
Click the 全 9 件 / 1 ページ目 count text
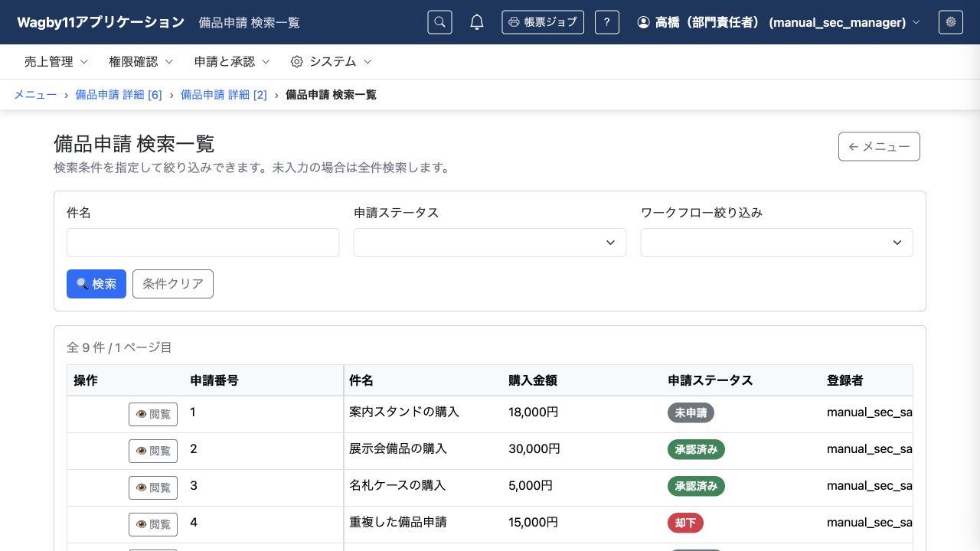(x=119, y=347)
